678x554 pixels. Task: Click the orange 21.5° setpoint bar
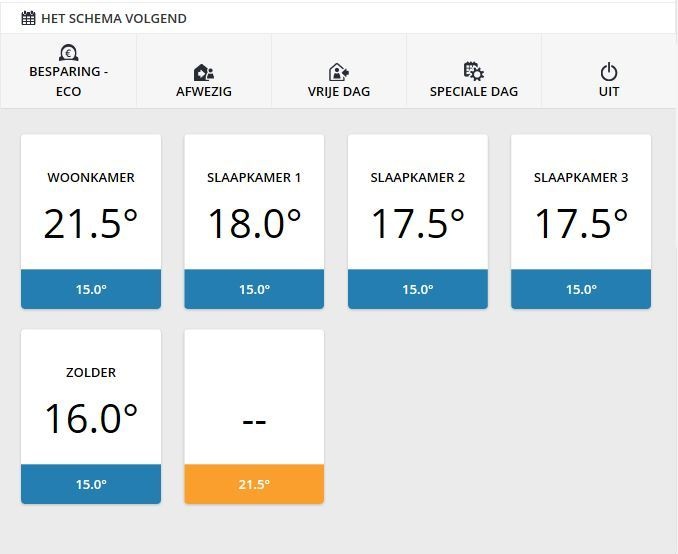[254, 484]
